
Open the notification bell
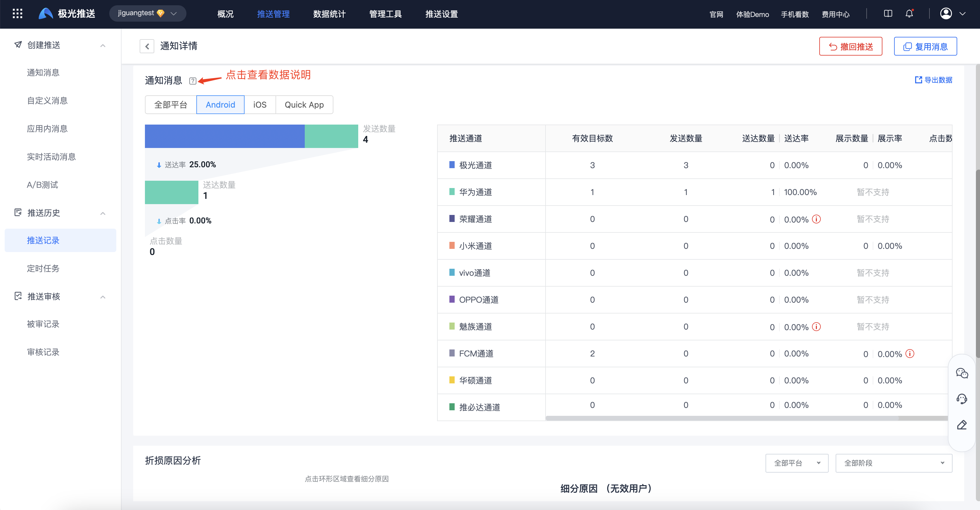coord(909,14)
